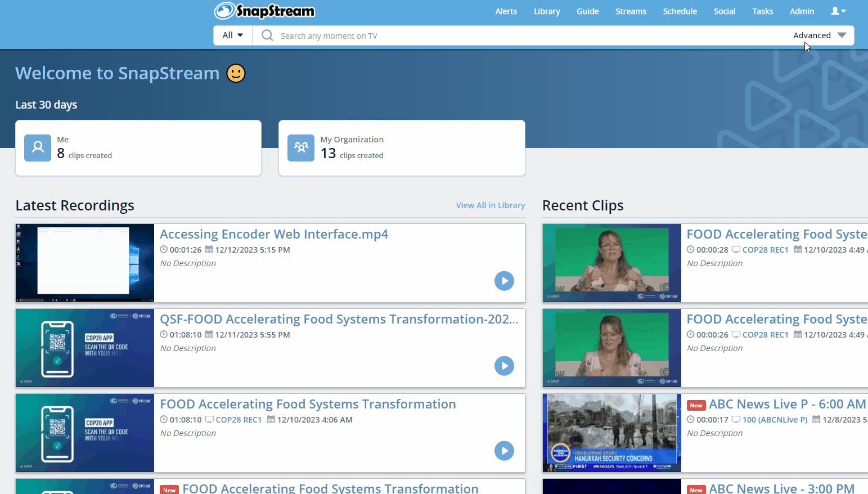Screen dimensions: 868x494
Task: Click the SnapStream logo
Action: (x=264, y=11)
